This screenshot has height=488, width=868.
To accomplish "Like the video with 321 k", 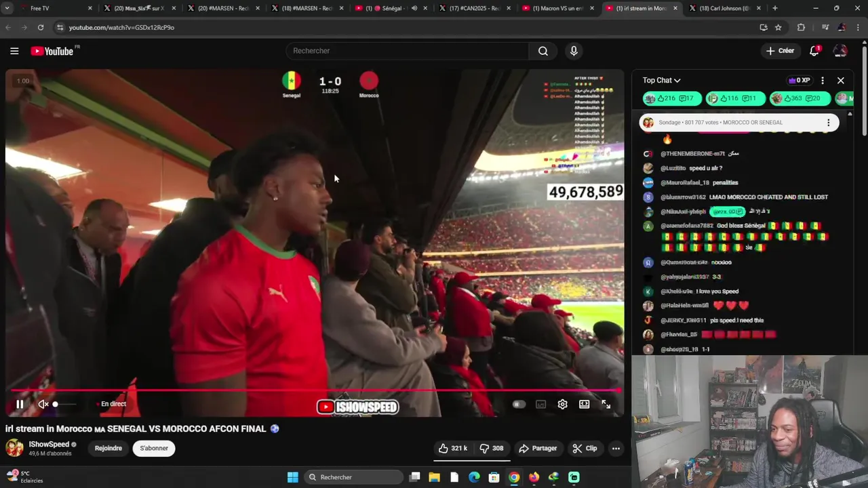I will [453, 448].
